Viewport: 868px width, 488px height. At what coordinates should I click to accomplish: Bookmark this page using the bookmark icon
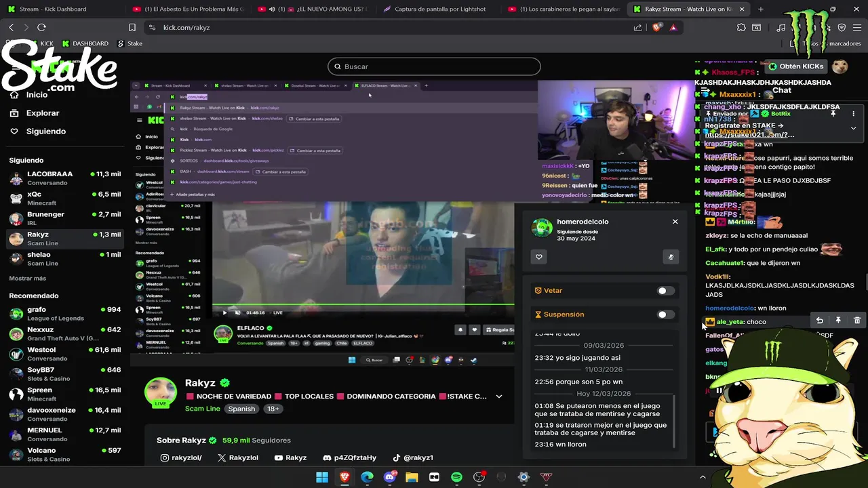point(132,27)
